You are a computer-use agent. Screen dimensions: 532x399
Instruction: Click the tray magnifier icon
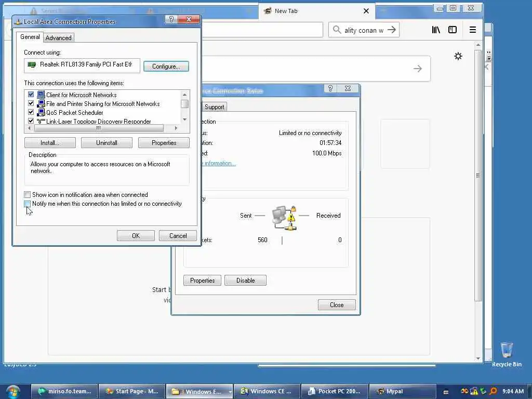point(494,391)
